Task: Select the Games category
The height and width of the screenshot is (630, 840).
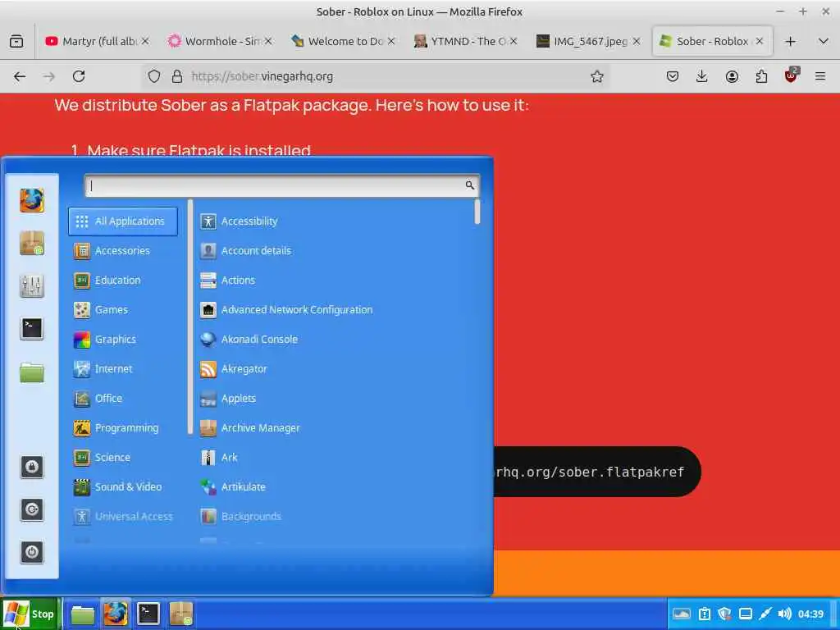Action: pyautogui.click(x=123, y=309)
